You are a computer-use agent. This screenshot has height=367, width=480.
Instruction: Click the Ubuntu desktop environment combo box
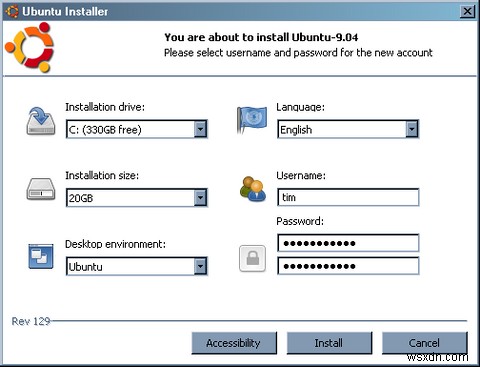point(137,266)
